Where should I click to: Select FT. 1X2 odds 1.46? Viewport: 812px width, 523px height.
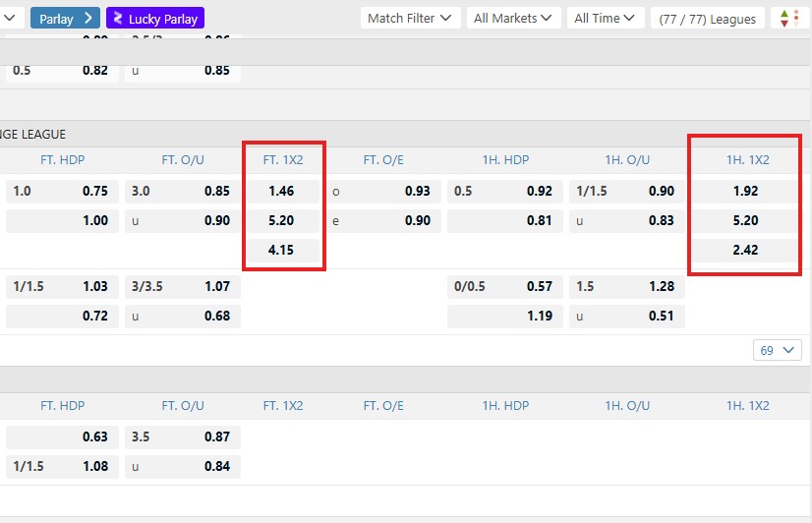pos(282,191)
